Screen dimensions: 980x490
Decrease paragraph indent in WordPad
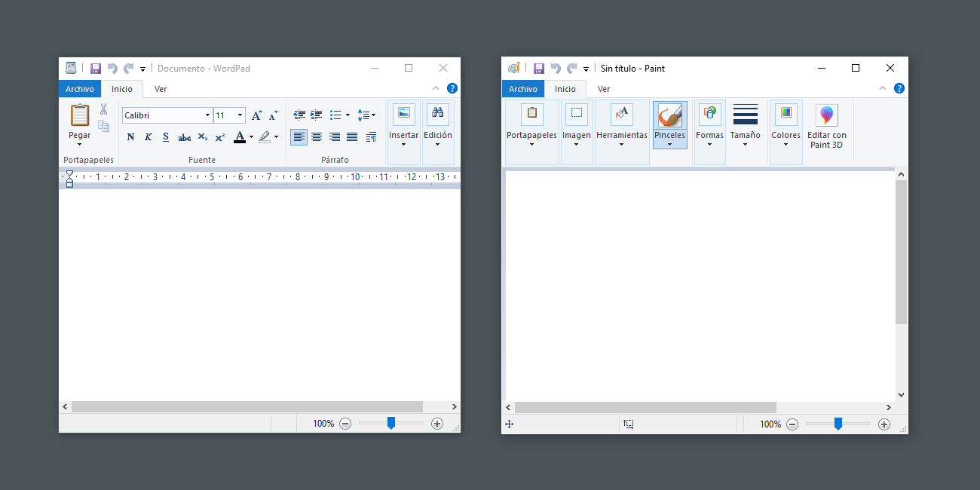tap(299, 115)
